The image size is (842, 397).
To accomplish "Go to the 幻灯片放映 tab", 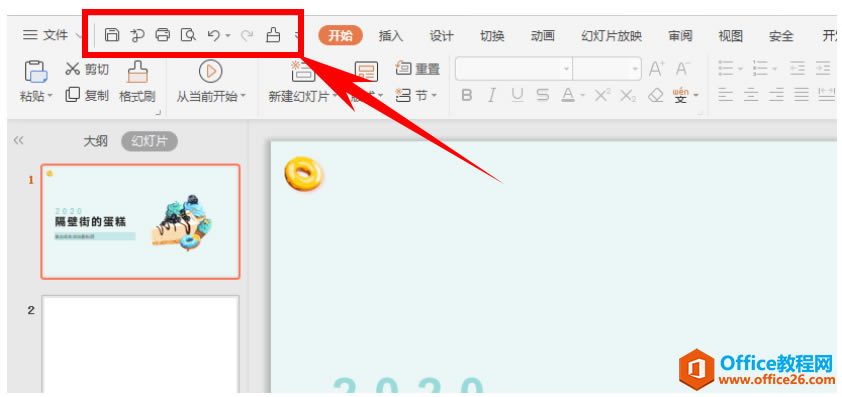I will [x=612, y=36].
